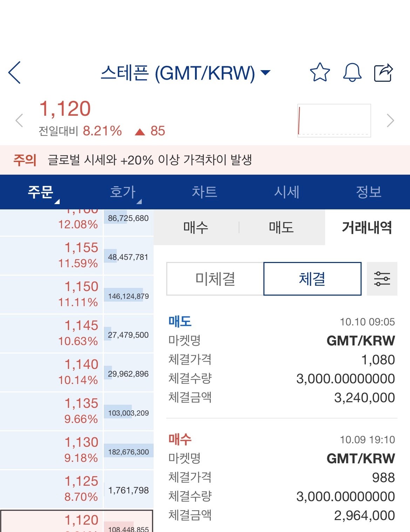Switch to the 차트 tab

coord(205,192)
